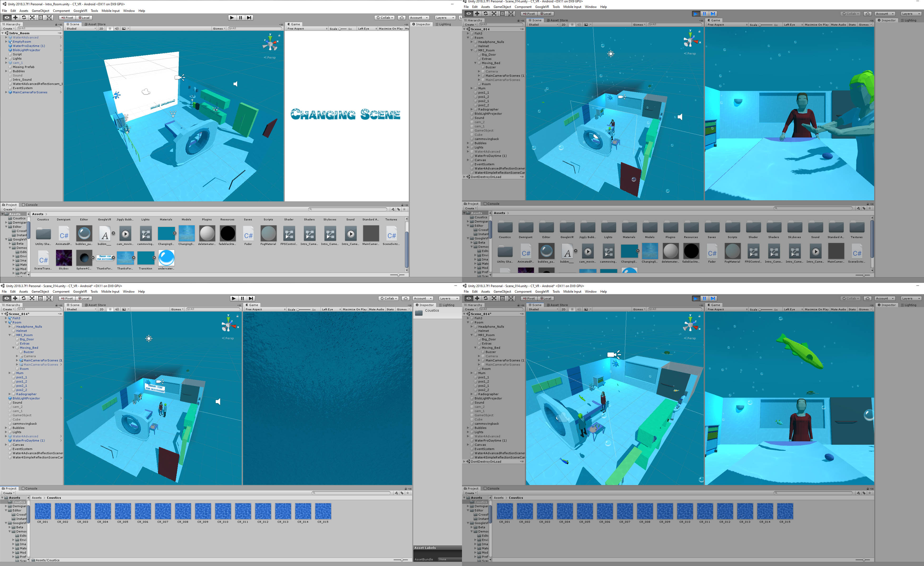Image resolution: width=924 pixels, height=566 pixels.
Task: Select the Rect tool in Intro_Room window
Action: coord(41,18)
